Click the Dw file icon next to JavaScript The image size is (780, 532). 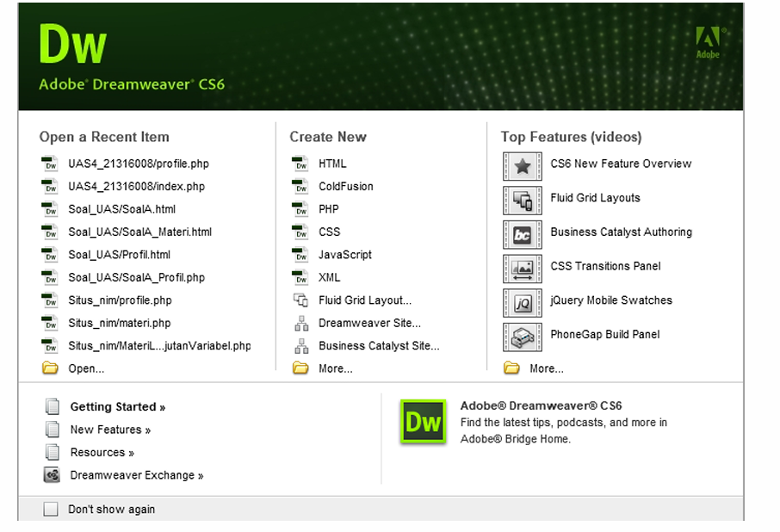pos(300,255)
